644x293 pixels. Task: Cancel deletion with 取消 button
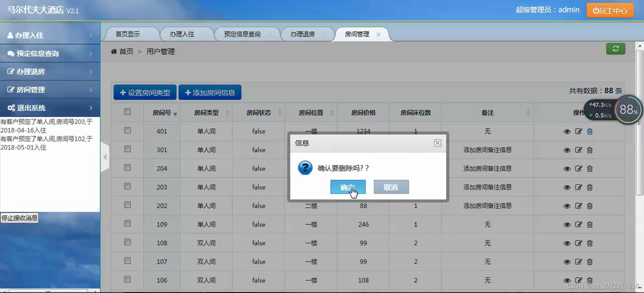point(391,187)
